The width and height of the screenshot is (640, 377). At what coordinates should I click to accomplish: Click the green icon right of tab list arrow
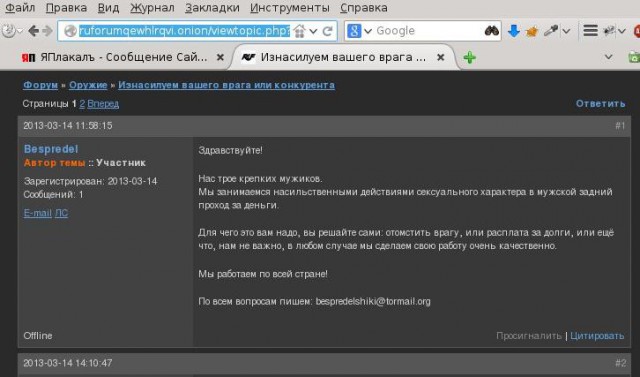tap(634, 57)
